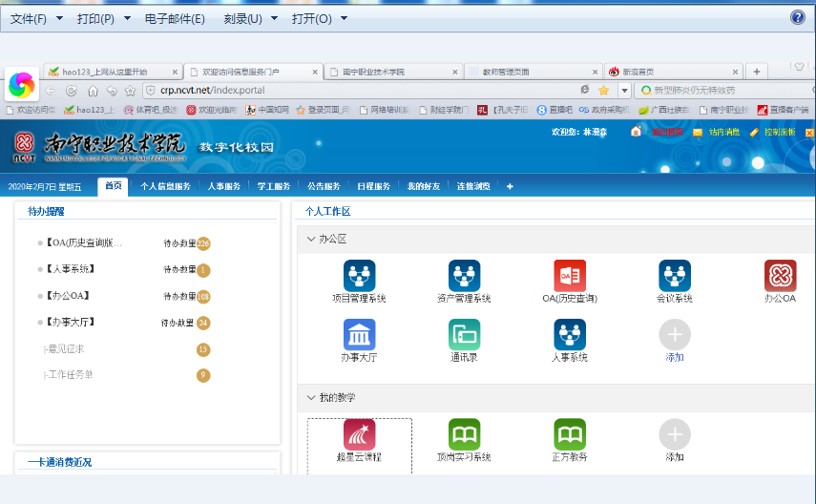
Task: Open the 通讯录 contacts icon
Action: coord(464,335)
